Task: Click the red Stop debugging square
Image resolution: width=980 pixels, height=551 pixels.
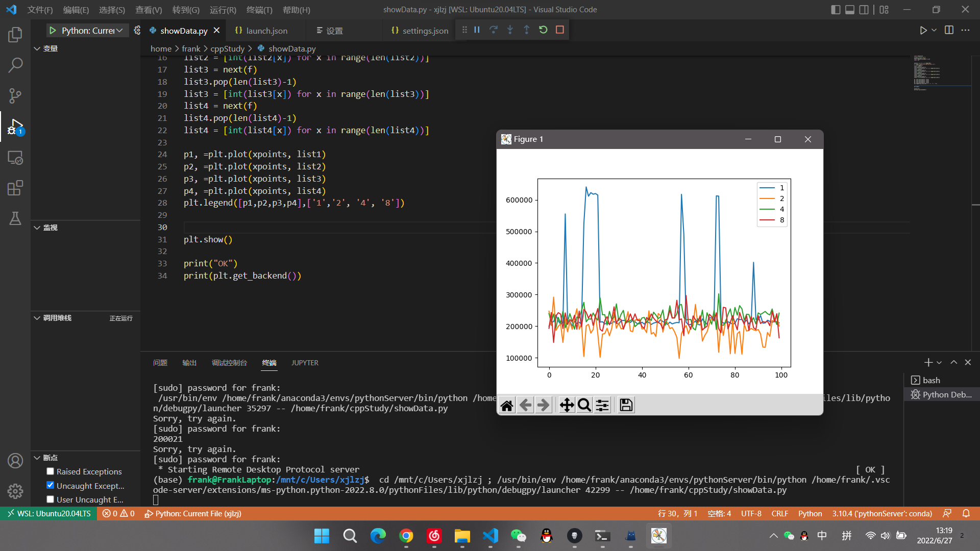Action: (559, 30)
